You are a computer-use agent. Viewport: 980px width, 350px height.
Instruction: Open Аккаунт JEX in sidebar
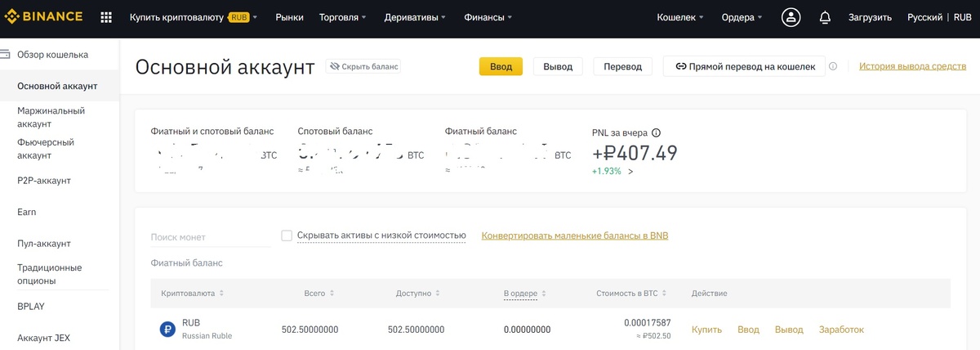pos(44,338)
